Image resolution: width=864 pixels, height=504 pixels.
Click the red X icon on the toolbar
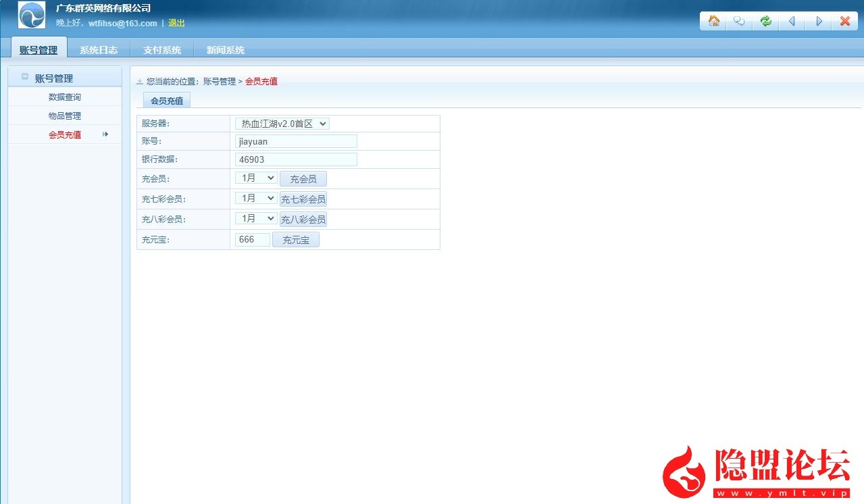844,21
